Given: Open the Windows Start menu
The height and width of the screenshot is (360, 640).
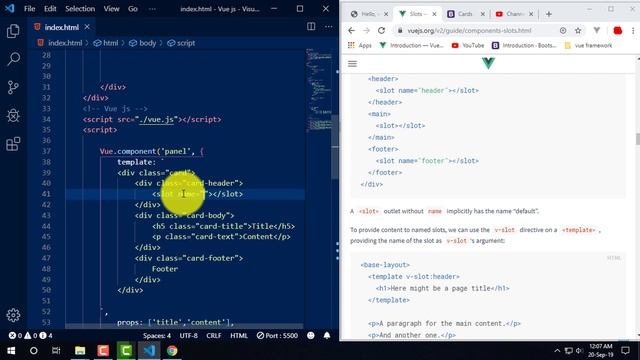Looking at the screenshot, I should tap(11, 351).
